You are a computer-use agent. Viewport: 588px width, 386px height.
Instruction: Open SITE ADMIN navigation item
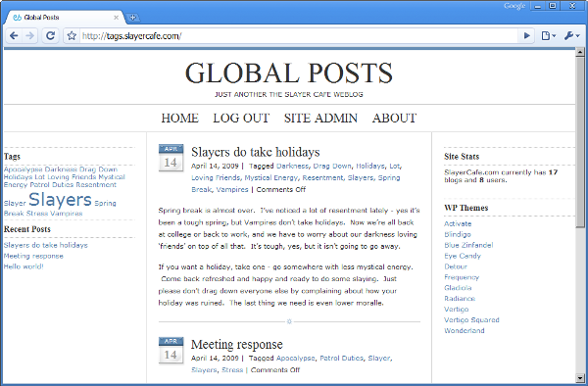[320, 118]
